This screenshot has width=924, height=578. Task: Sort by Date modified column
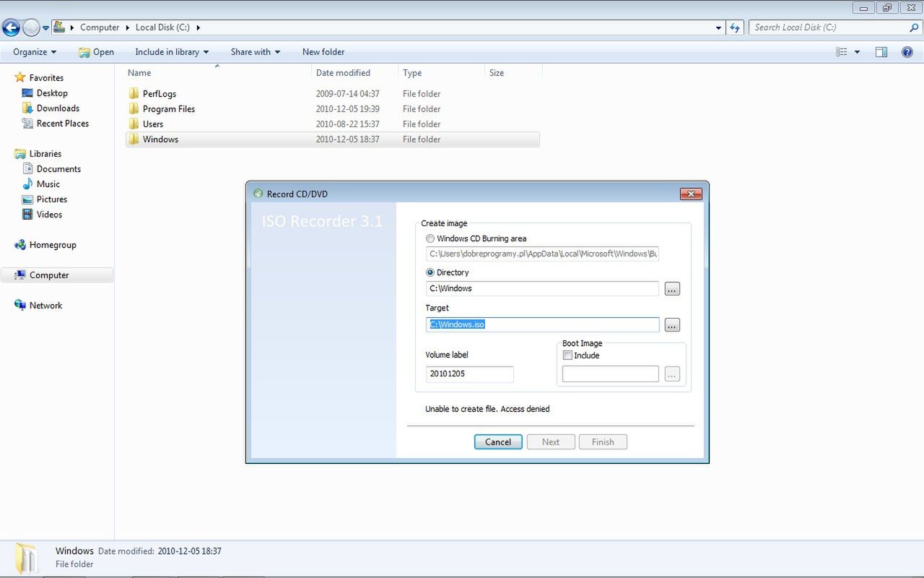coord(354,73)
